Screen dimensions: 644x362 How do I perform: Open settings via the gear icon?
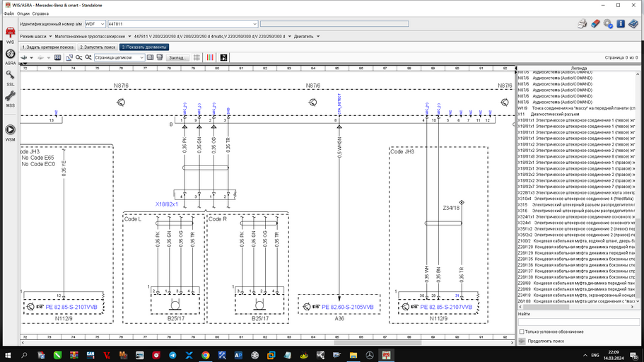[x=608, y=24]
